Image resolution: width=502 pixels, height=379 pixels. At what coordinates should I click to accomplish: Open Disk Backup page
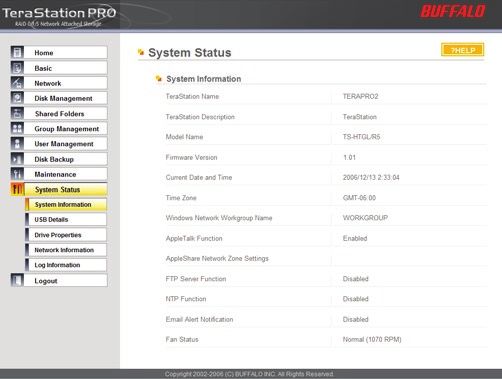point(66,159)
